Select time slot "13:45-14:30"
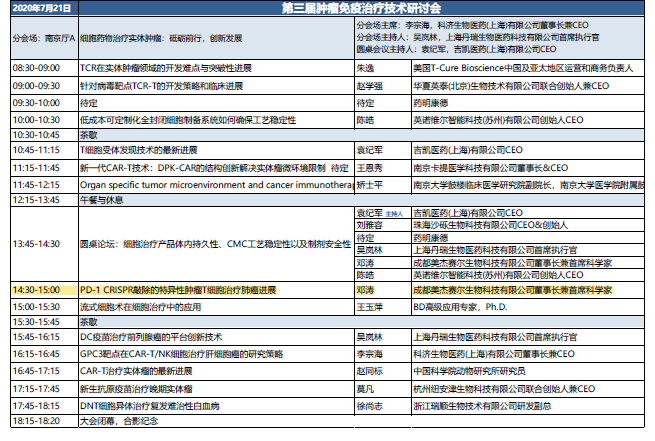 point(36,244)
